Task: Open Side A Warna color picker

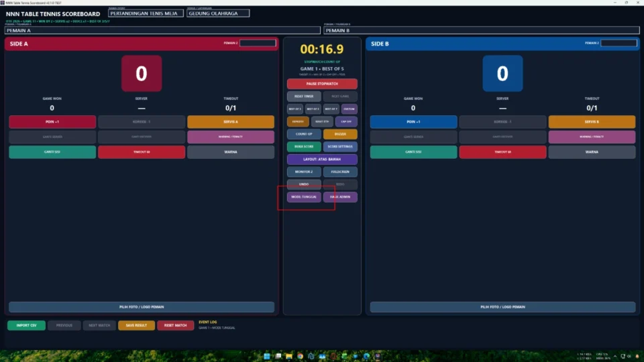Action: (x=231, y=152)
